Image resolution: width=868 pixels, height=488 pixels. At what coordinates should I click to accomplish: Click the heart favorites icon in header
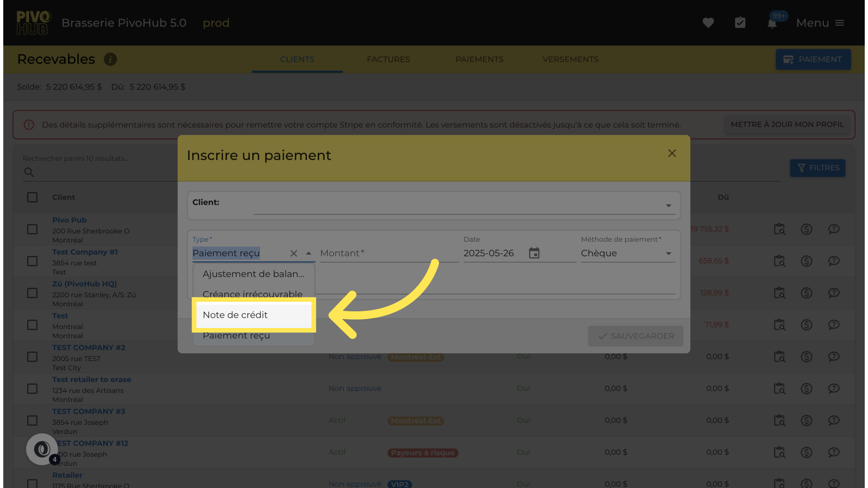[708, 23]
